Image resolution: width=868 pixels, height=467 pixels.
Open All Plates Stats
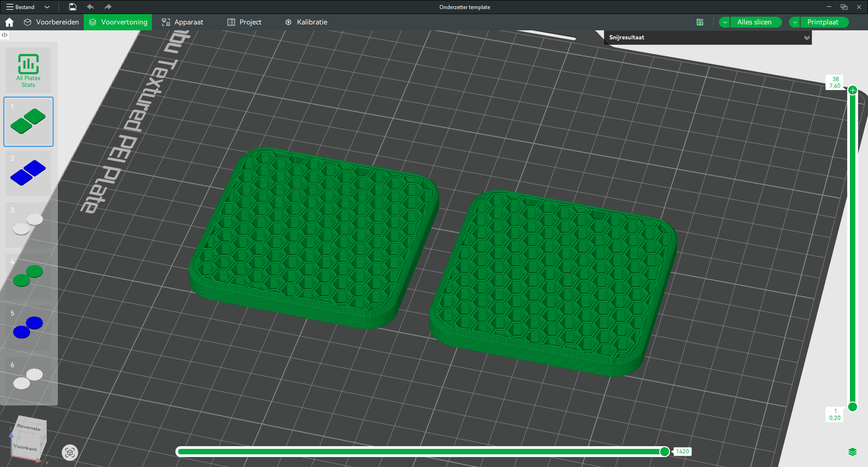28,70
